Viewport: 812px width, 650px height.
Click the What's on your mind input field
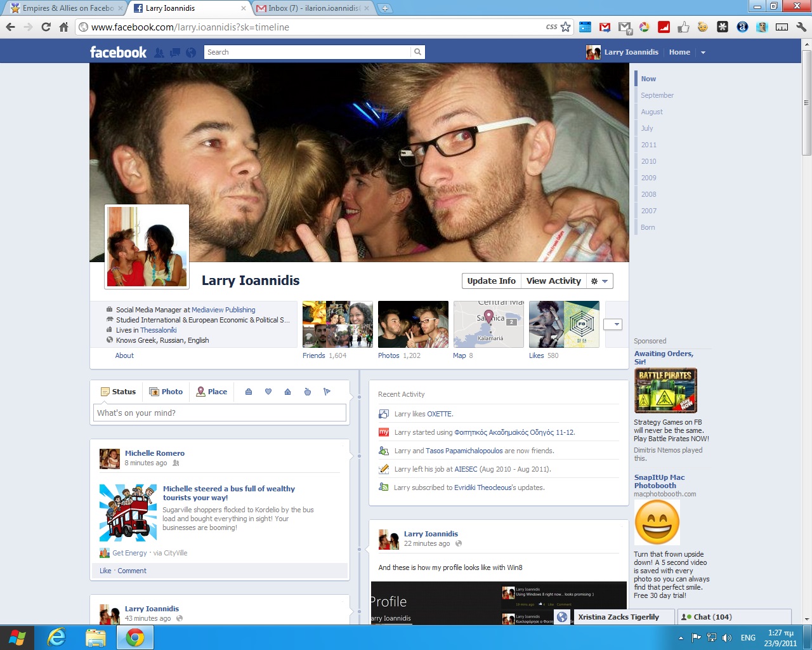(x=219, y=413)
